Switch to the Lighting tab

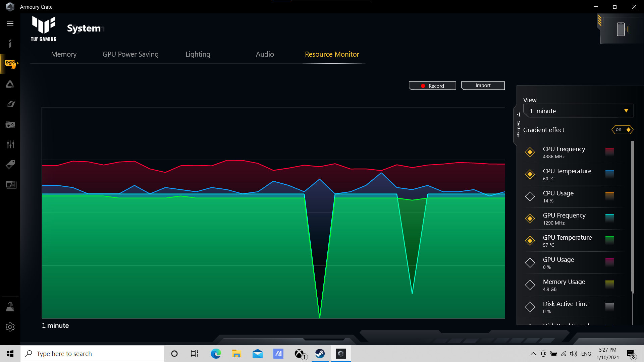198,54
